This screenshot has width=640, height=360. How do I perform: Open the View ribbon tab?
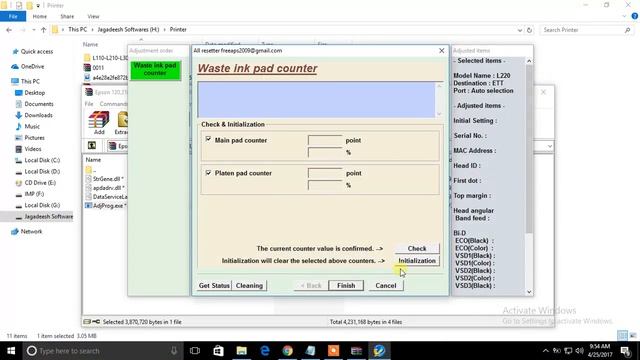93,16
